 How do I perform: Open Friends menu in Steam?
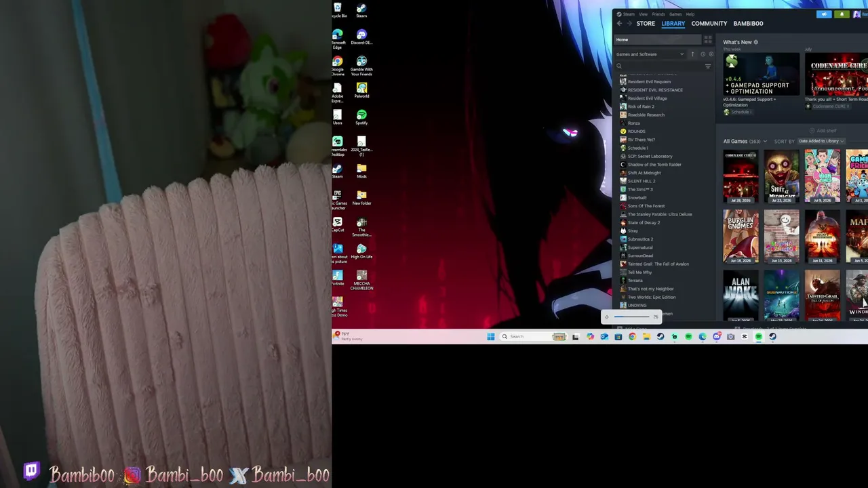point(658,14)
